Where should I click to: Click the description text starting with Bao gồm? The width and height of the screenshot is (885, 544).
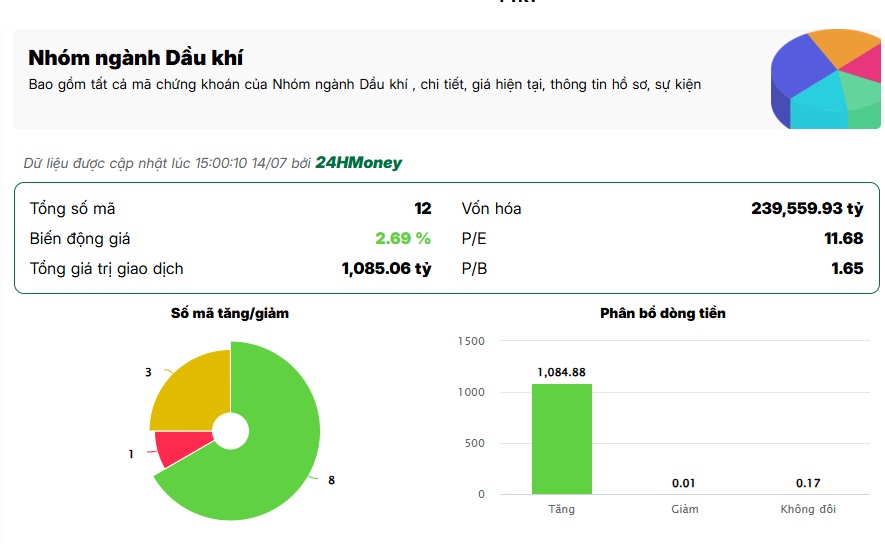[365, 85]
